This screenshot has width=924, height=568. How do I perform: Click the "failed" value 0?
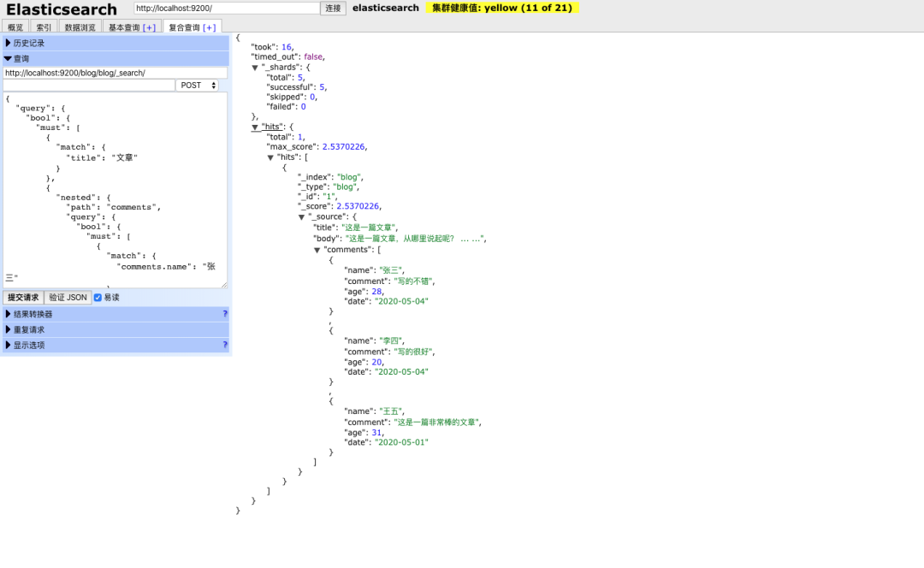pos(303,107)
